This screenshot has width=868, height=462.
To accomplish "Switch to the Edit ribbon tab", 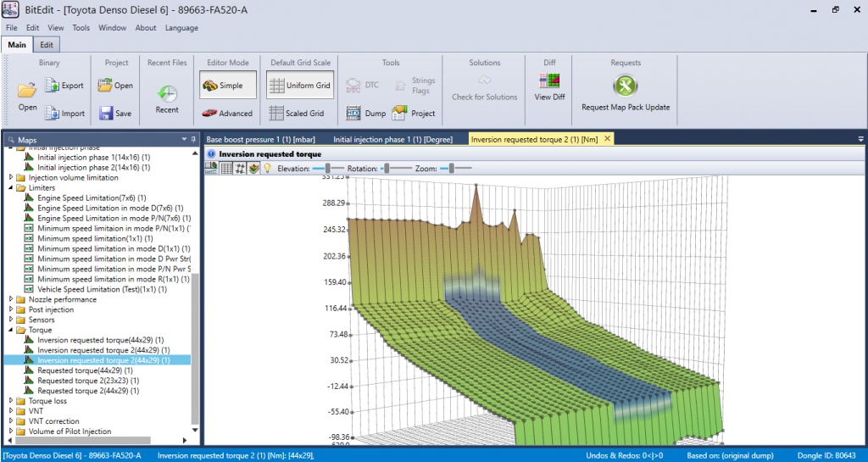I will click(47, 45).
